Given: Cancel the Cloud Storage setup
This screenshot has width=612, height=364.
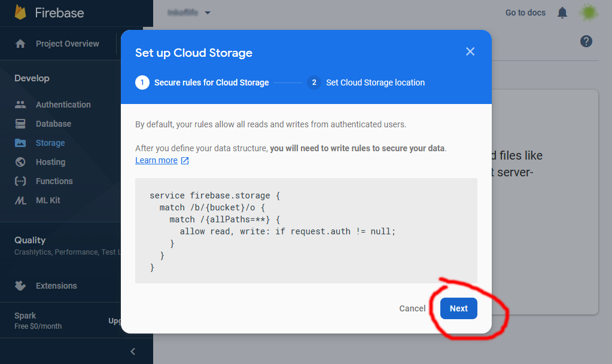Looking at the screenshot, I should click(412, 308).
